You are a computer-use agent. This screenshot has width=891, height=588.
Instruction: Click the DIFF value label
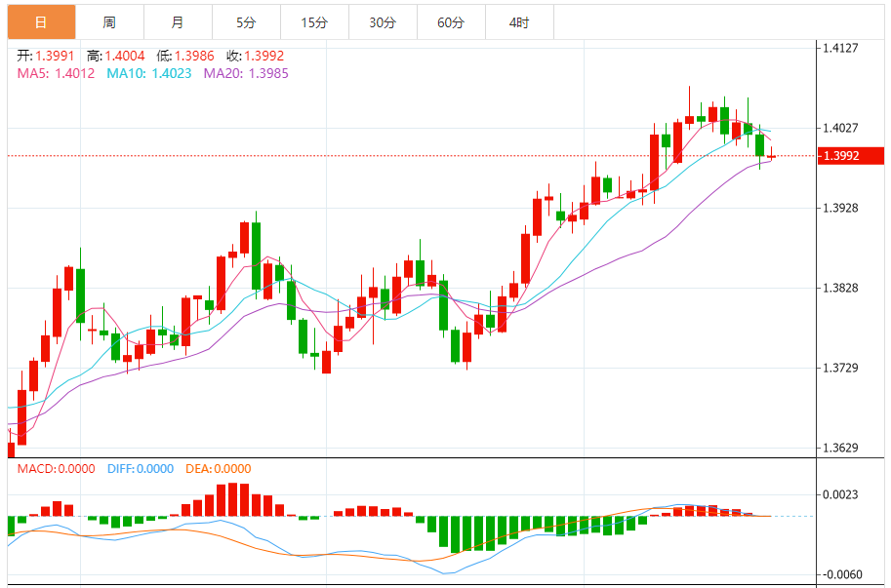(139, 469)
